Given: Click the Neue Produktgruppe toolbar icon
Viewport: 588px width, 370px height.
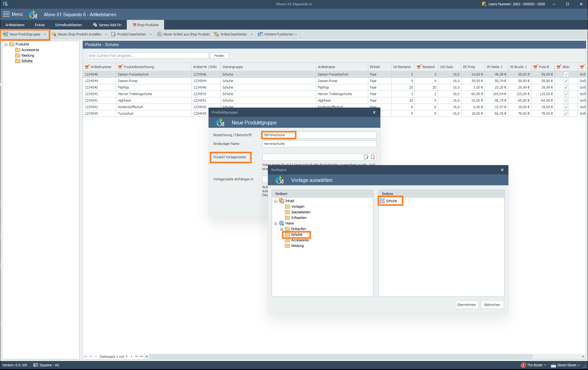Looking at the screenshot, I should pyautogui.click(x=6, y=34).
